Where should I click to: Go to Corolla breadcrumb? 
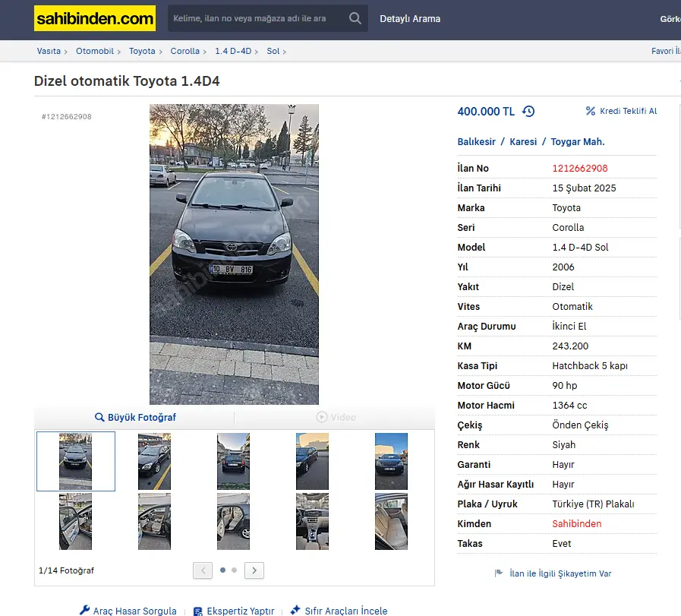[x=185, y=51]
